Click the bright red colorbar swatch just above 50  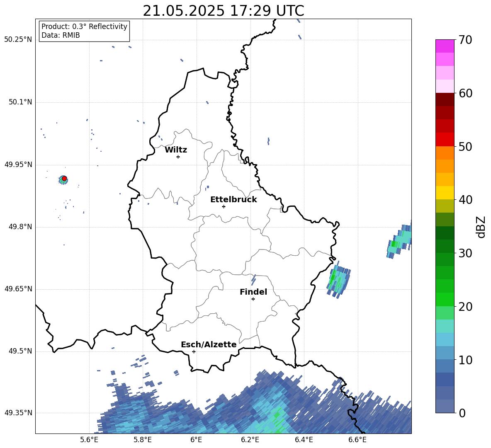pos(445,140)
